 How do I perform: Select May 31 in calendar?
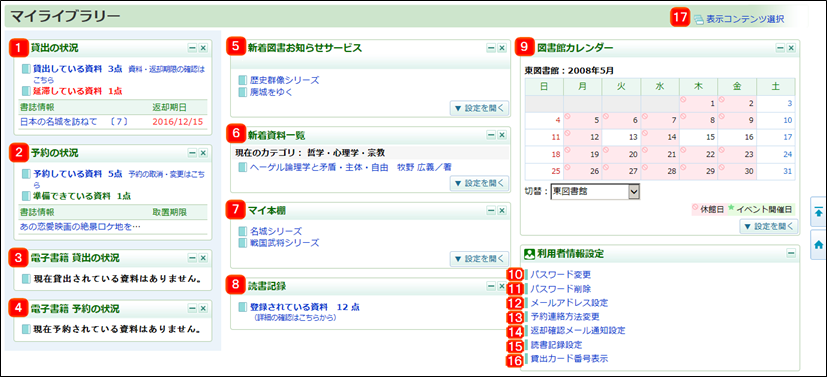776,171
